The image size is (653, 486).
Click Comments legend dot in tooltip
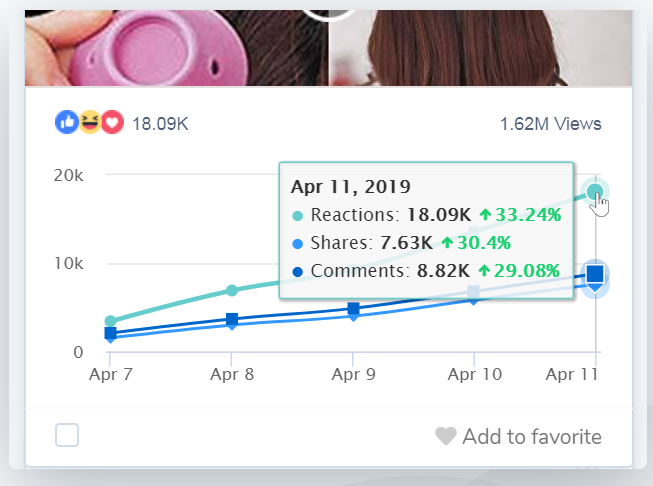[x=297, y=271]
